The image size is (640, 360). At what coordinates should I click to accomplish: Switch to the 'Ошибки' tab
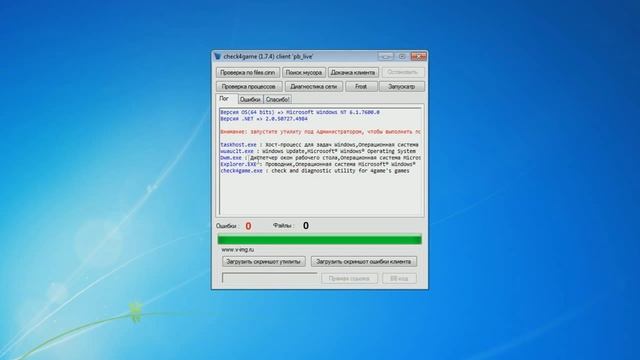point(250,99)
